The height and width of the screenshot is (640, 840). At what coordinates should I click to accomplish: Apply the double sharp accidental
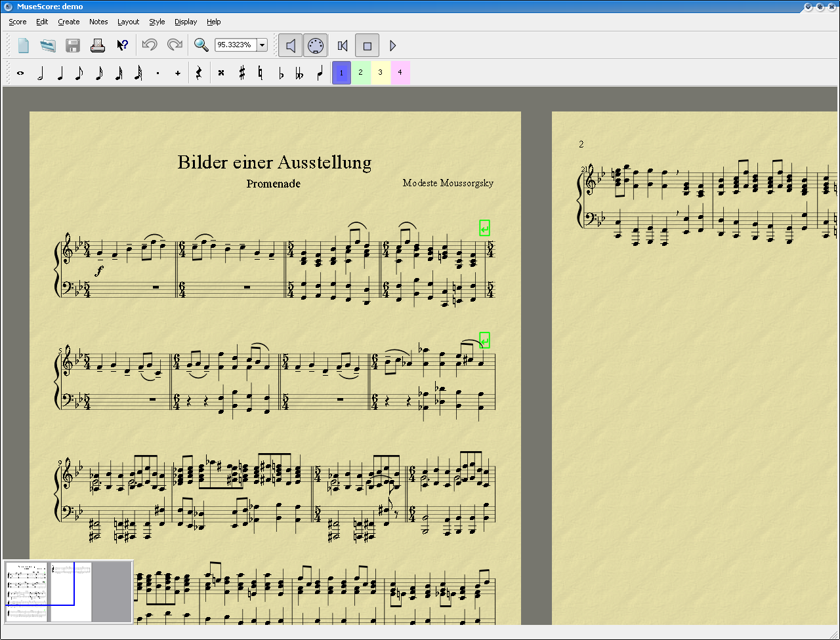[221, 73]
